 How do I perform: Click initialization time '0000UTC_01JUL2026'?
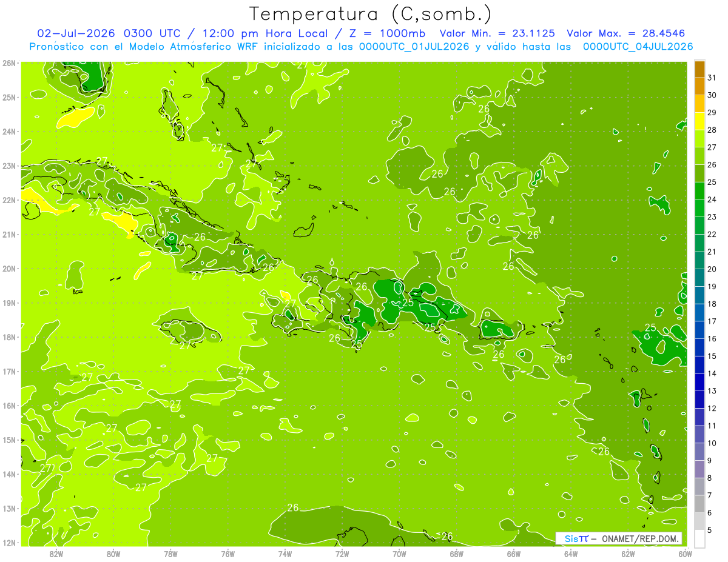tap(414, 47)
